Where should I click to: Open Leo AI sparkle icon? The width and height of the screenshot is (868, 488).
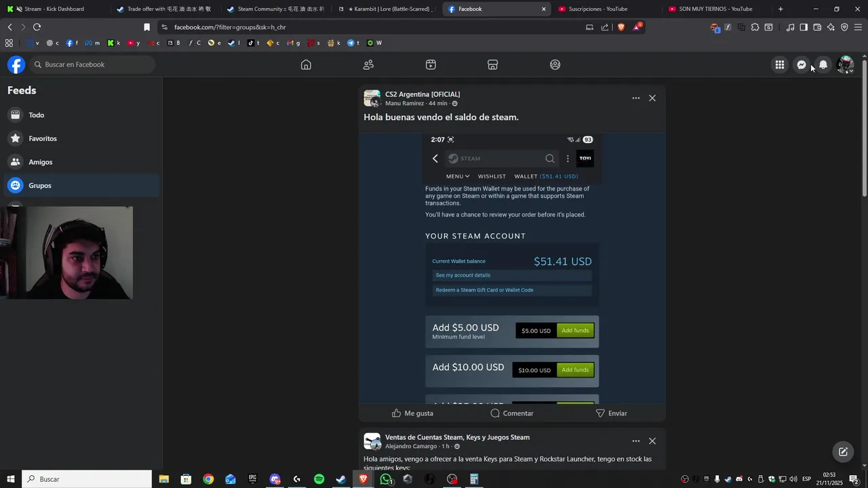(x=831, y=27)
